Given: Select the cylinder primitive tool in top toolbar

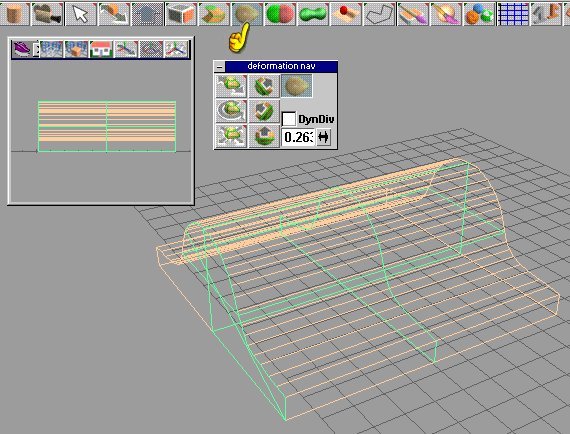Looking at the screenshot, I should (x=14, y=13).
